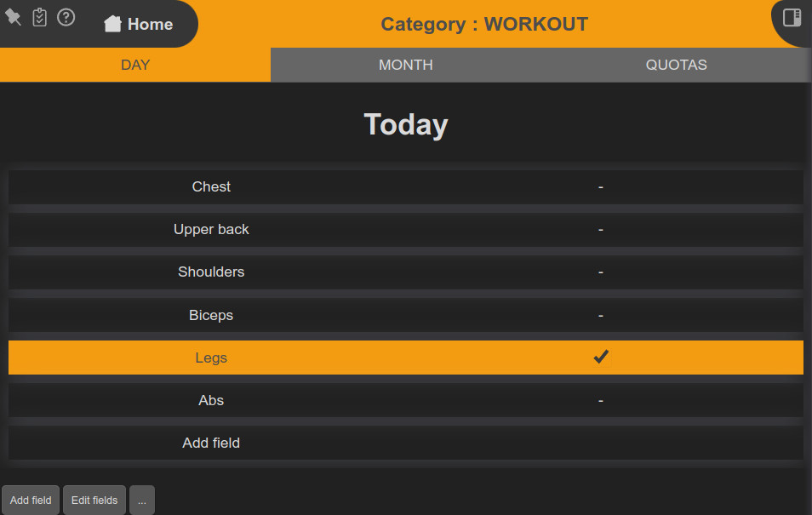Switch to the MONTH tab
This screenshot has height=515, width=812.
405,65
